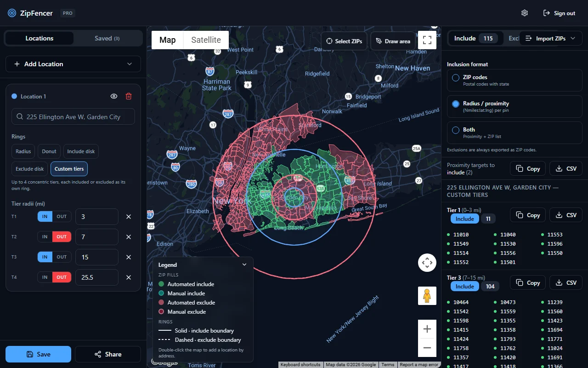Export Tier 1 as CSV
The width and height of the screenshot is (588, 368).
pos(566,215)
